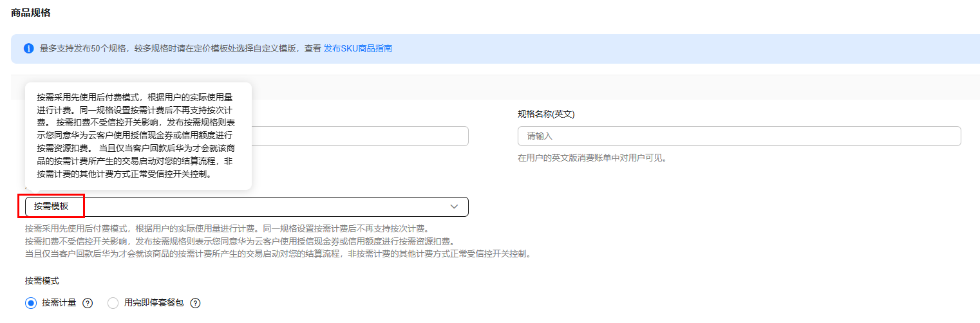Click the 按需计量 label text
Viewport: 980px width, 323px height.
pyautogui.click(x=59, y=302)
